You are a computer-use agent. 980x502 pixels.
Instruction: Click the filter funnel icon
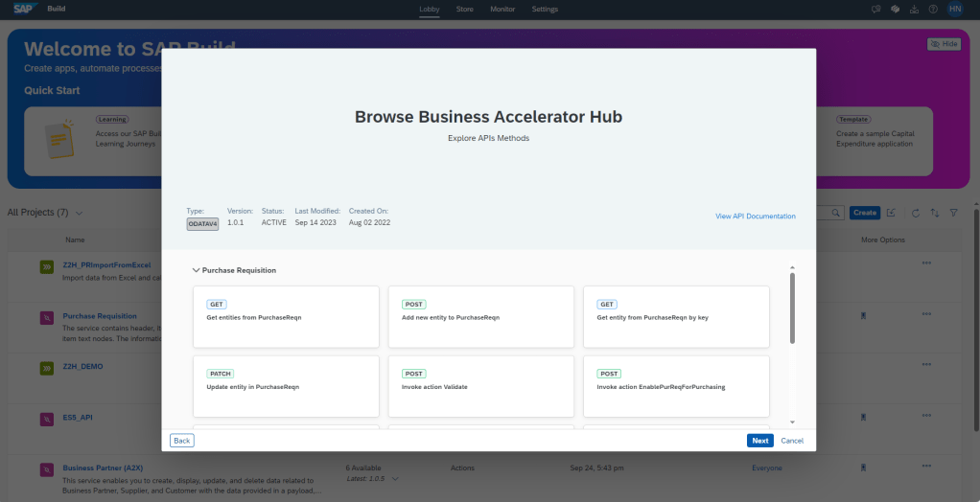[953, 213]
